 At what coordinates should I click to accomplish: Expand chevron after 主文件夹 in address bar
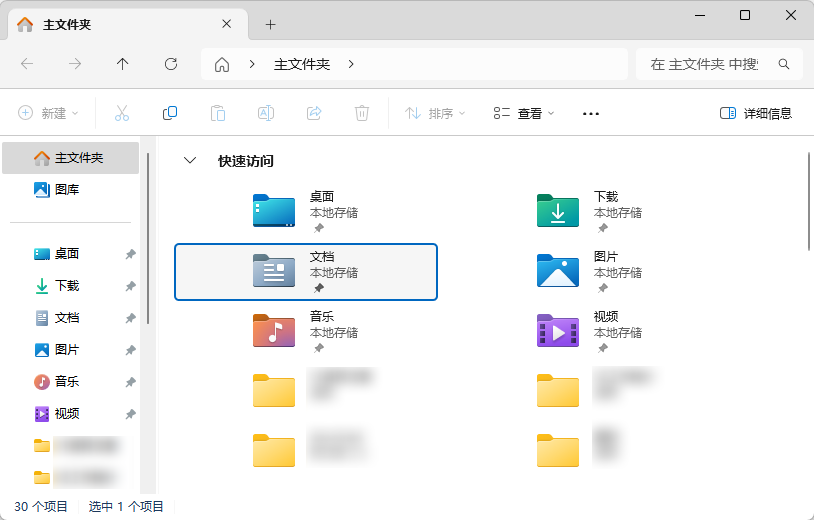(x=351, y=64)
